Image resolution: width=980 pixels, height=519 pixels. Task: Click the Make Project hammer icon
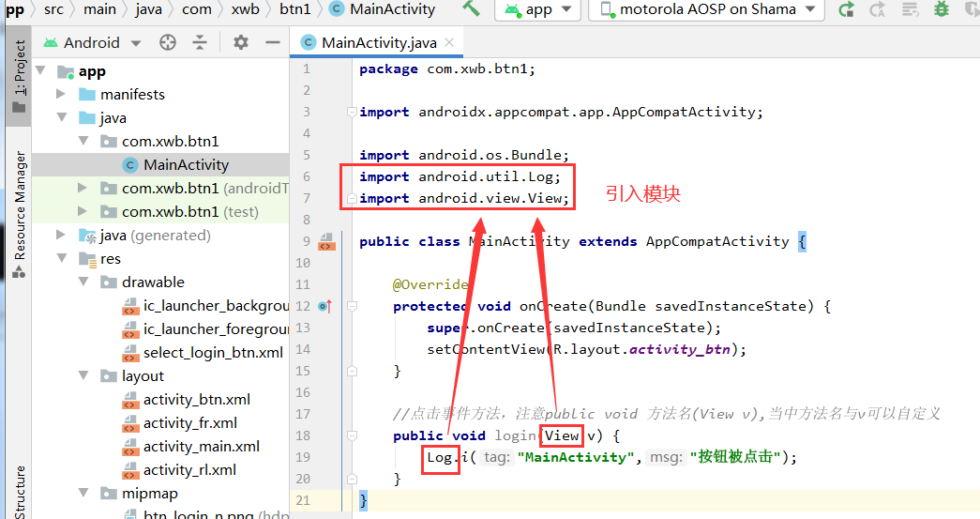click(472, 8)
